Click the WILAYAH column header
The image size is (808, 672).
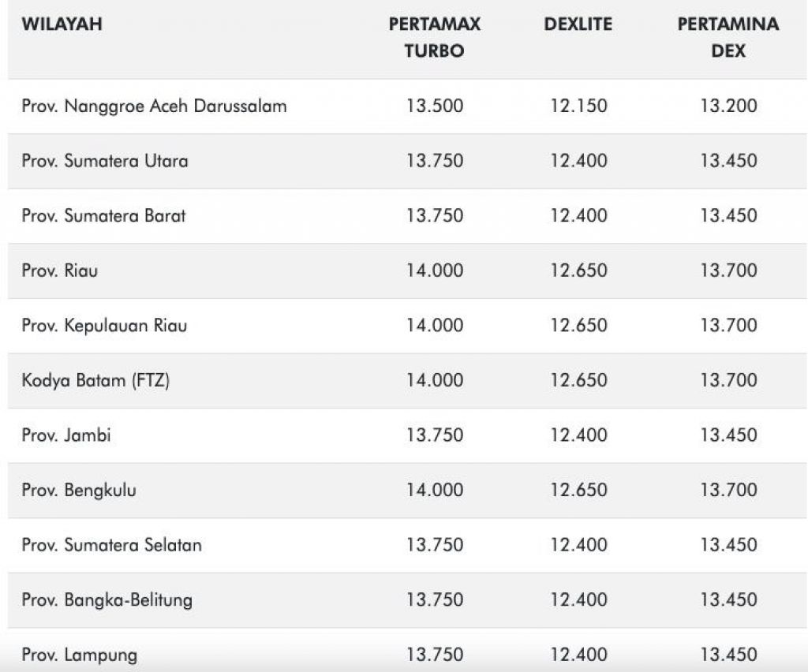[x=62, y=24]
